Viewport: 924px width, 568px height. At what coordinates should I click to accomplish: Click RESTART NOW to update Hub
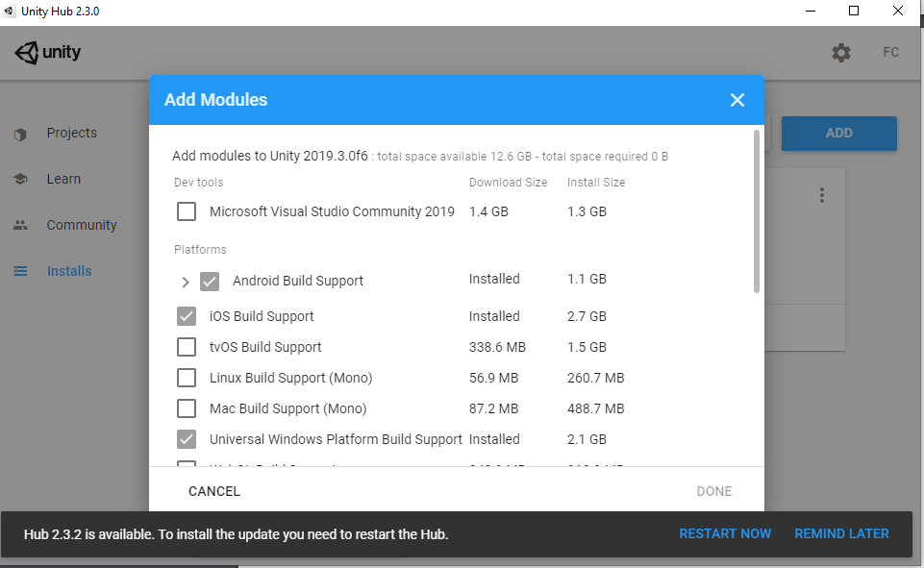pos(725,533)
